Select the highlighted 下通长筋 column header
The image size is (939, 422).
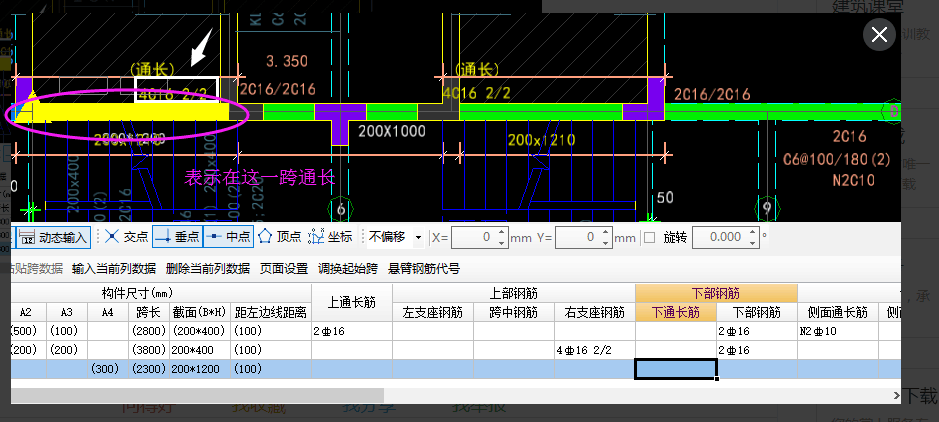coord(676,312)
